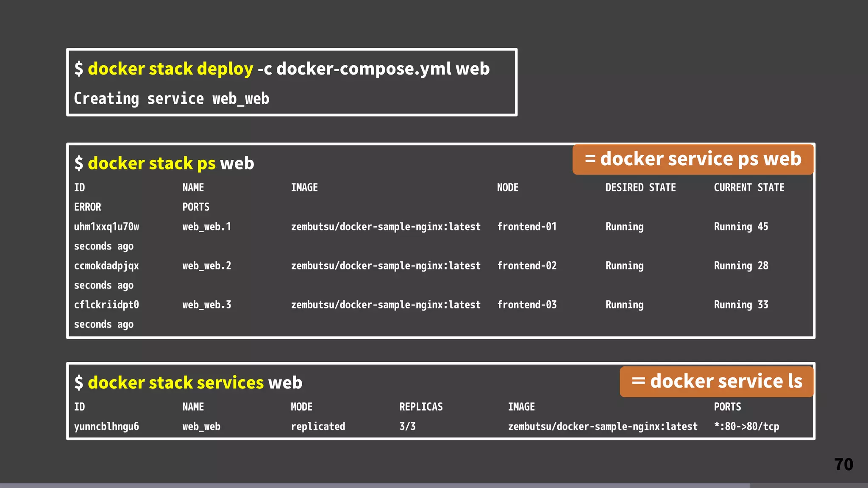Click the 'docker stack services' command text
This screenshot has width=868, height=488.
pos(176,383)
